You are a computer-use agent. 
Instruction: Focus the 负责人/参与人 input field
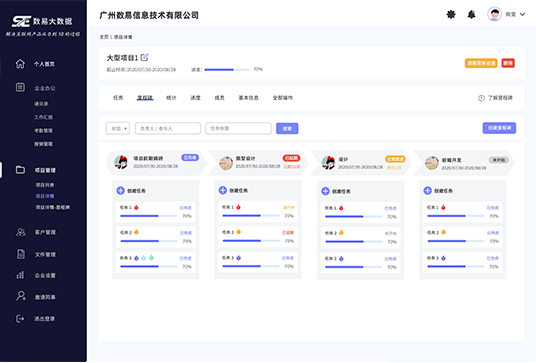pos(168,129)
